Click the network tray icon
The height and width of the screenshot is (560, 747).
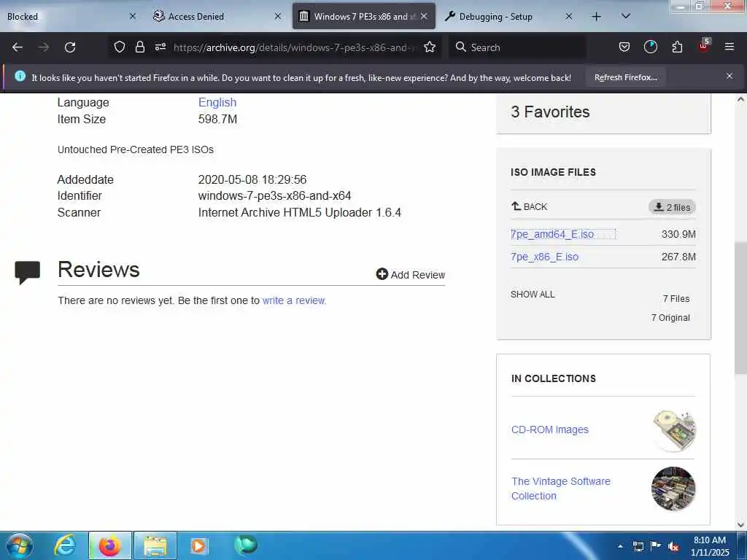pos(638,546)
